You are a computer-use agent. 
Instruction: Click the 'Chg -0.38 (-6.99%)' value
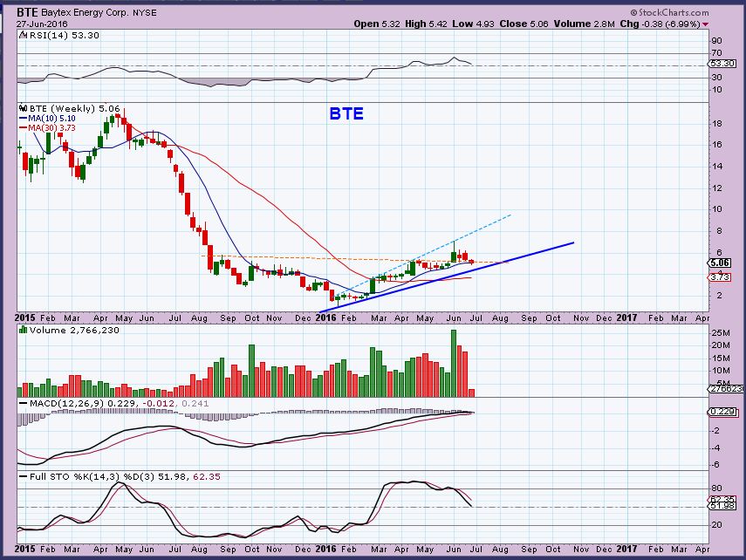[x=660, y=24]
